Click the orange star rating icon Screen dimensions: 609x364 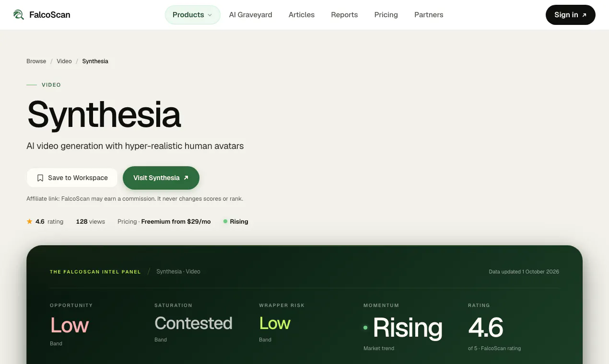[30, 221]
